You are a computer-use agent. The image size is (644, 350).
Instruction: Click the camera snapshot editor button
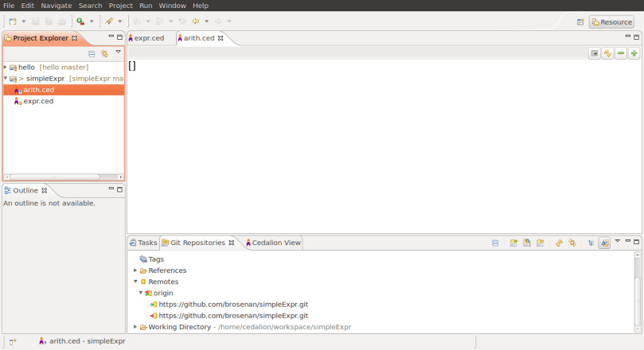tap(595, 53)
